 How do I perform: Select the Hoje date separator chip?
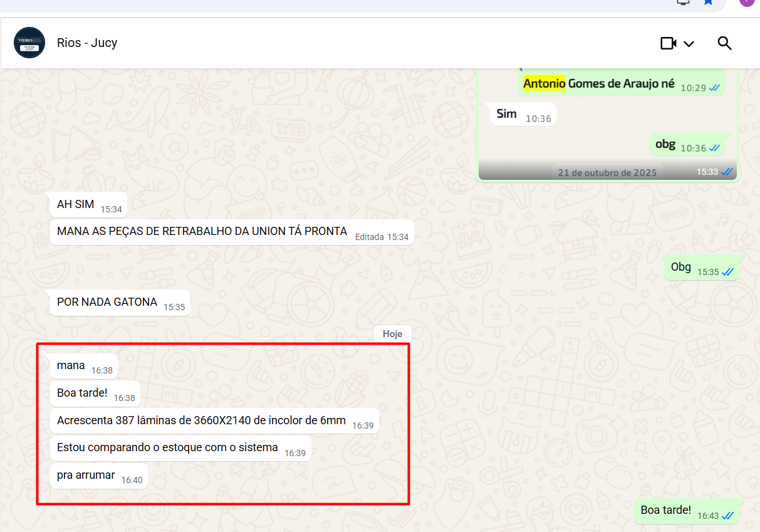[392, 334]
